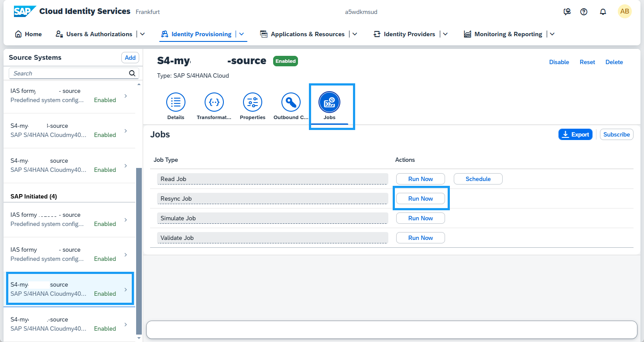Viewport: 644px width, 342px height.
Task: Run the Resync Job now
Action: tap(421, 198)
